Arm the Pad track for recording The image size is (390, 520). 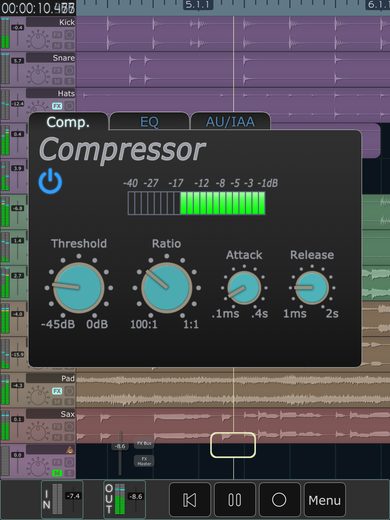[x=69, y=391]
